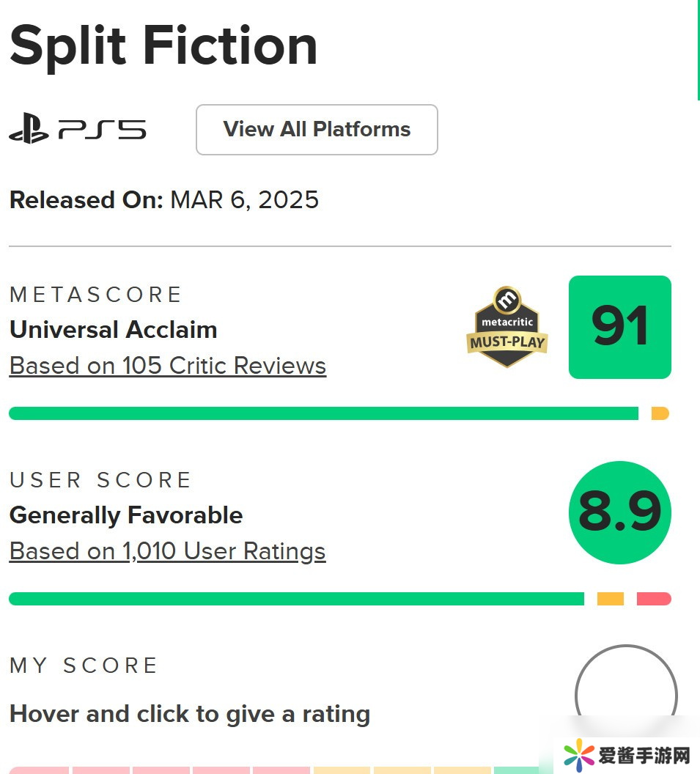Click the PlayStation PS5 platform logo

click(77, 129)
